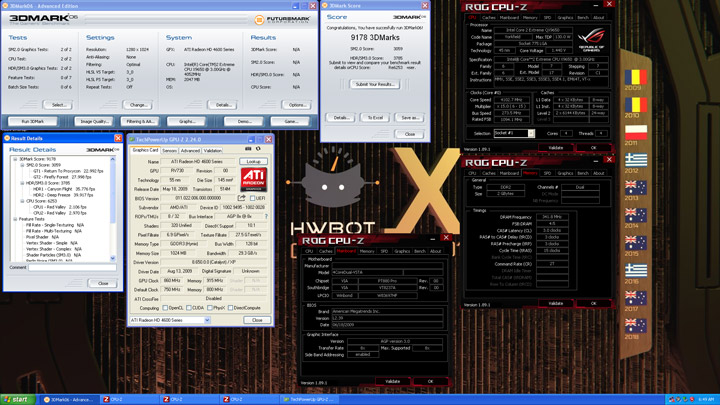This screenshot has width=720, height=405.
Task: Open the Sensors tab in GPU-Z
Action: click(169, 151)
